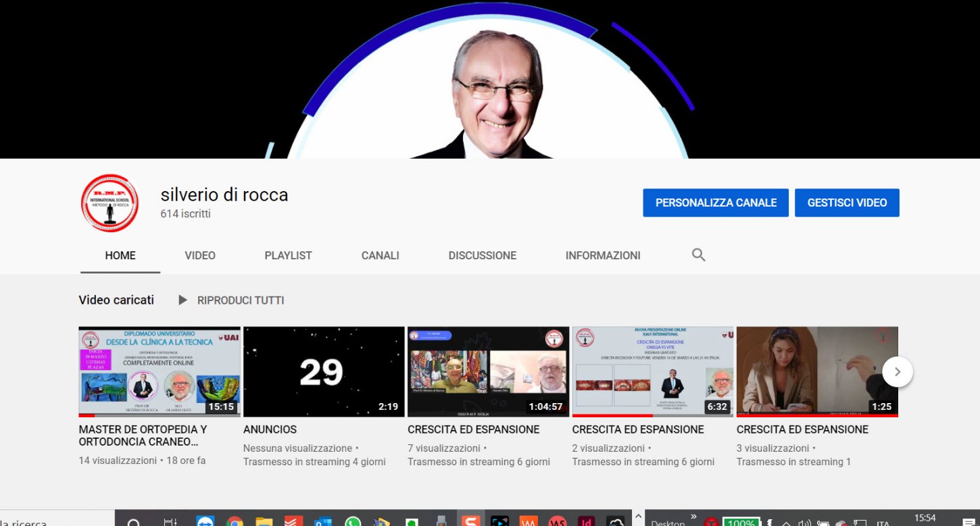Open the Windows notification center icon
Image resolution: width=980 pixels, height=526 pixels.
pos(969,522)
